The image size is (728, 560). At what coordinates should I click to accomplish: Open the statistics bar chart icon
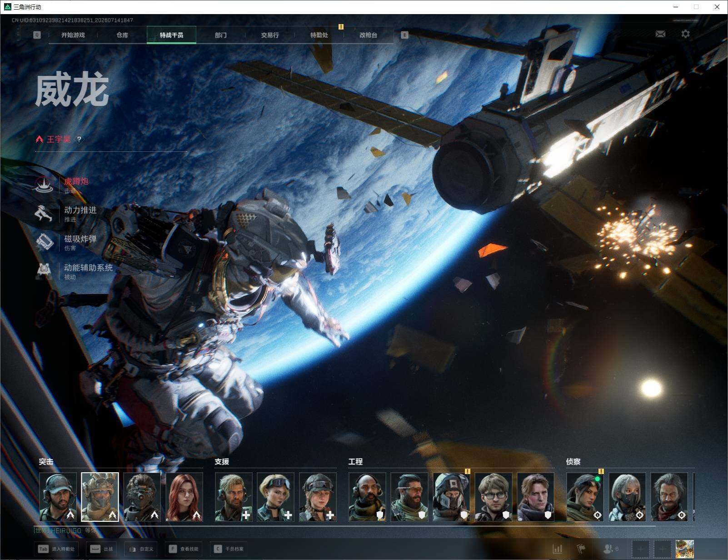click(558, 549)
